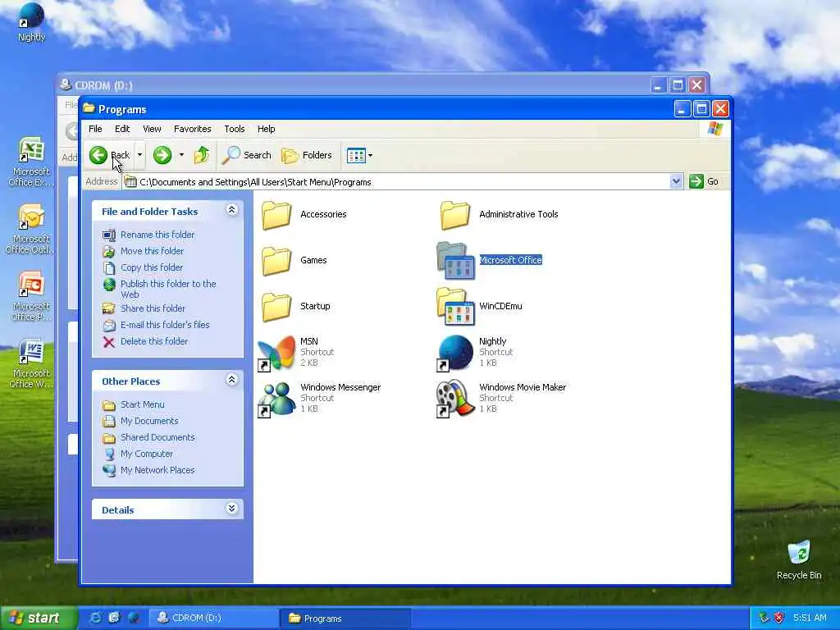The width and height of the screenshot is (840, 630).
Task: Click the green Back arrow button
Action: (x=98, y=155)
